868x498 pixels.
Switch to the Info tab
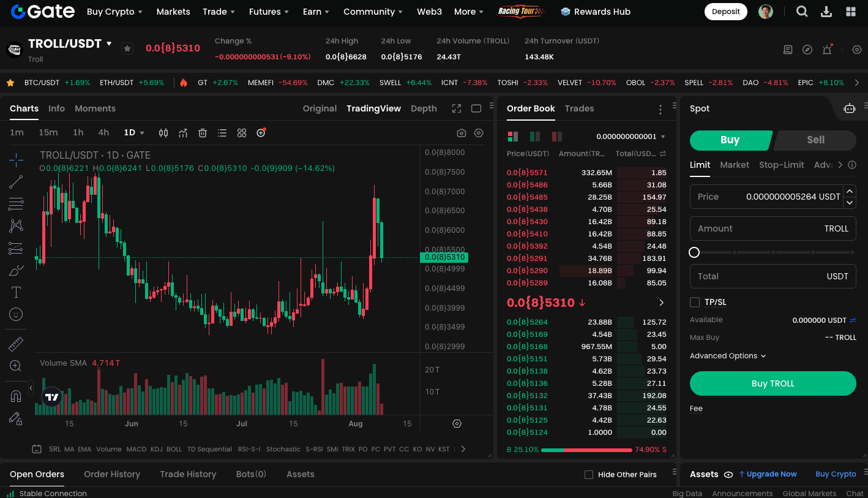[x=56, y=108]
